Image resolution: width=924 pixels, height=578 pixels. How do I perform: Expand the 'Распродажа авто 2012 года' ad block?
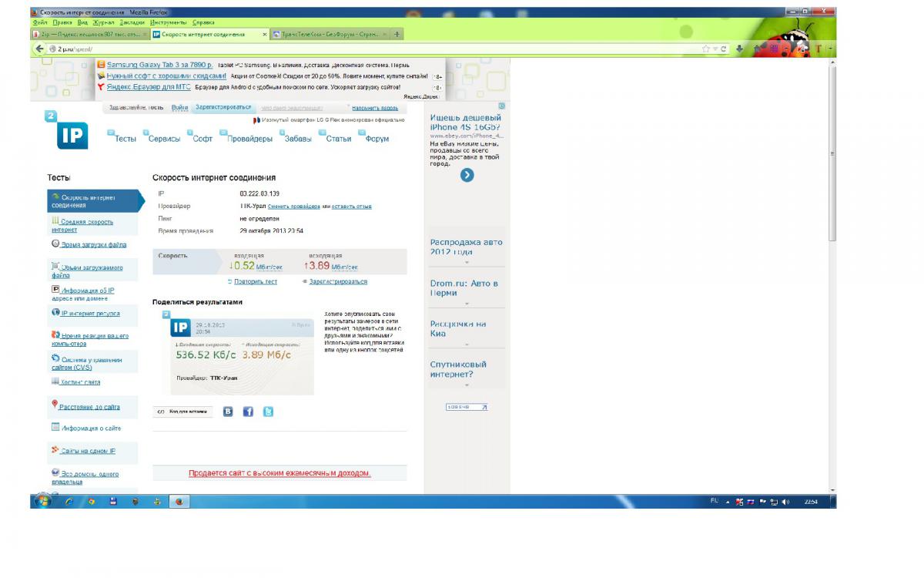pyautogui.click(x=467, y=263)
